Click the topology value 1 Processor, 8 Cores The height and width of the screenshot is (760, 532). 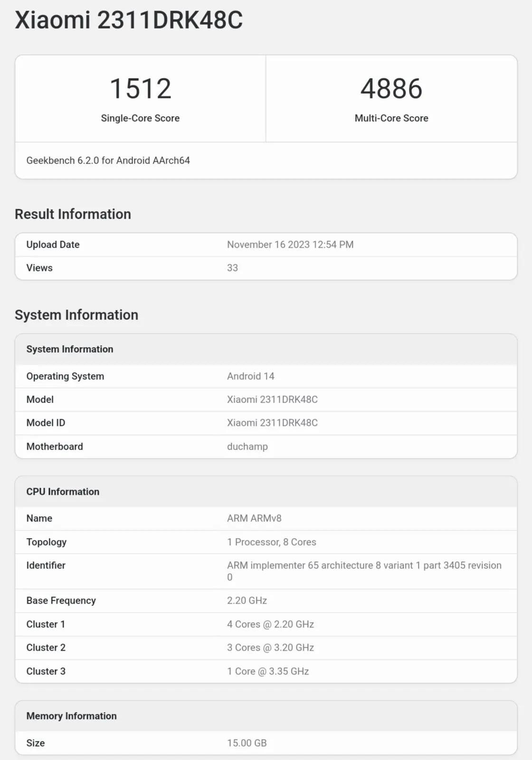click(x=271, y=542)
